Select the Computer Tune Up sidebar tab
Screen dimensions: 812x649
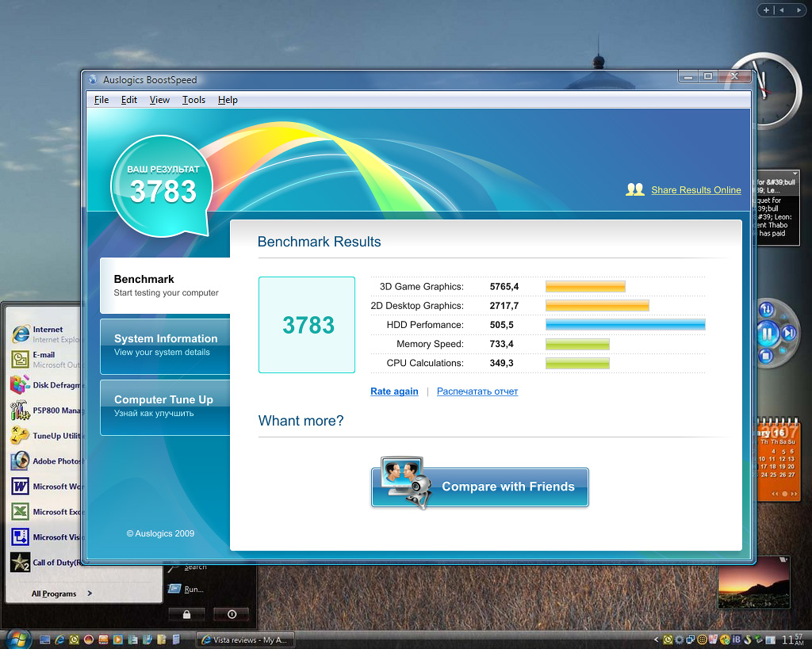[165, 407]
